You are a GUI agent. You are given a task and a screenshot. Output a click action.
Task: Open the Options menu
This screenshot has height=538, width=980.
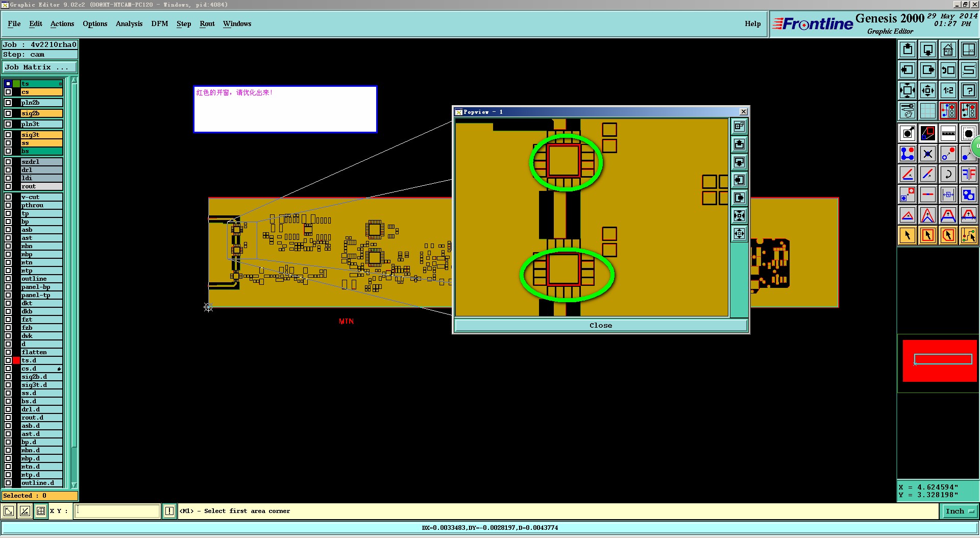(x=95, y=23)
